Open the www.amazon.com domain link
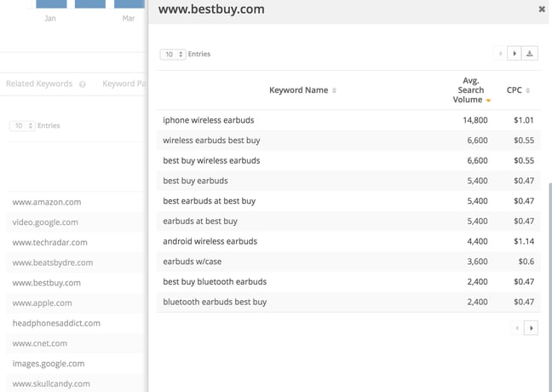The image size is (552, 392). click(47, 202)
